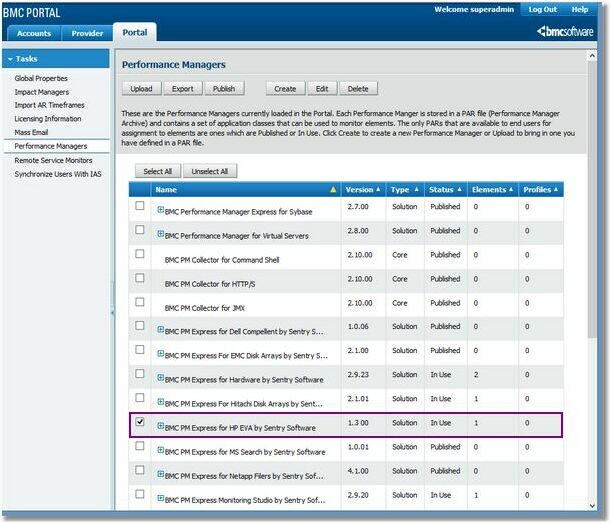The height and width of the screenshot is (524, 611).
Task: Click the Name column header
Action: (246, 190)
